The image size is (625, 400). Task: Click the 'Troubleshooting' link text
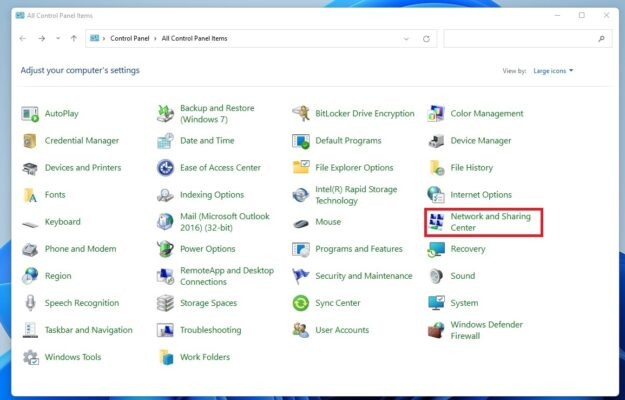click(210, 330)
